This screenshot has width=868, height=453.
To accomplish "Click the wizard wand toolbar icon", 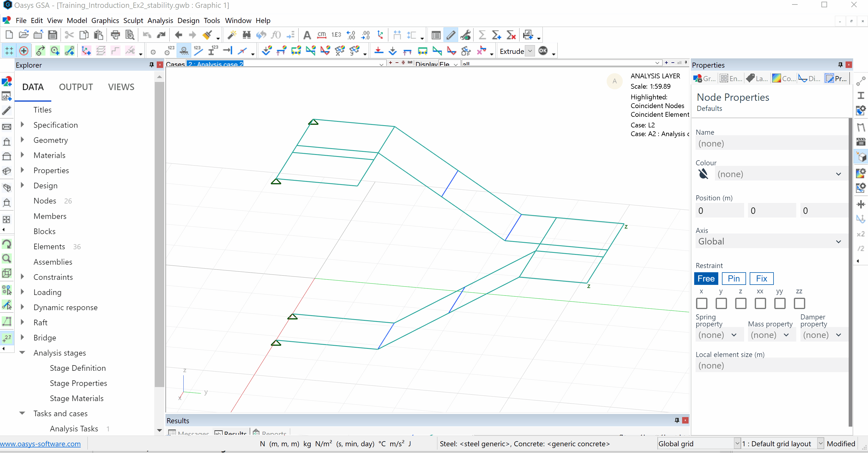I will [x=232, y=35].
